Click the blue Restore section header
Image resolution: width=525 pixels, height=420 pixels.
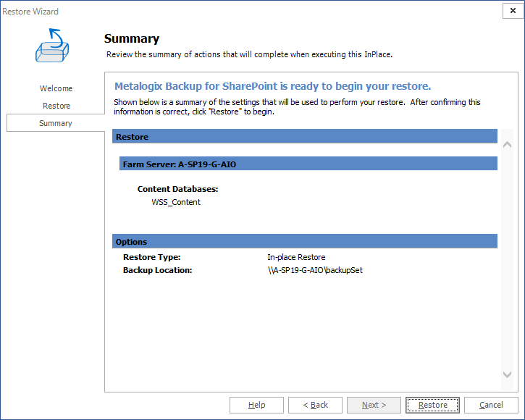coord(304,136)
